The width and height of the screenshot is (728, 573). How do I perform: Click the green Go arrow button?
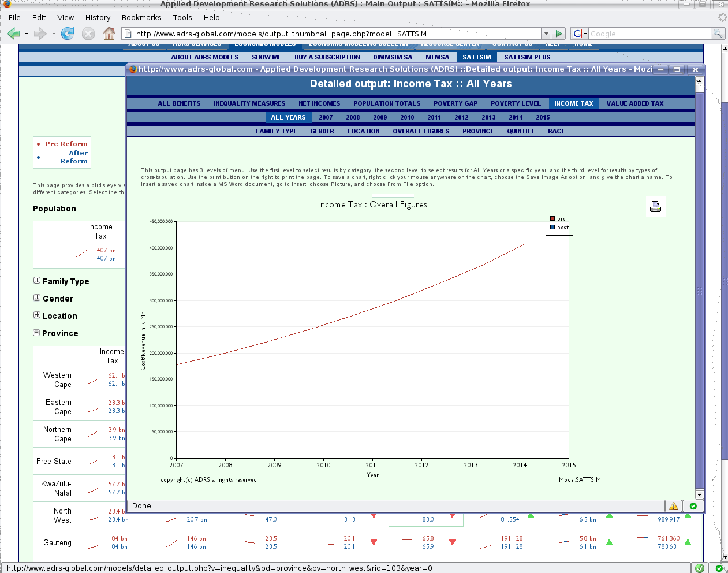[558, 34]
